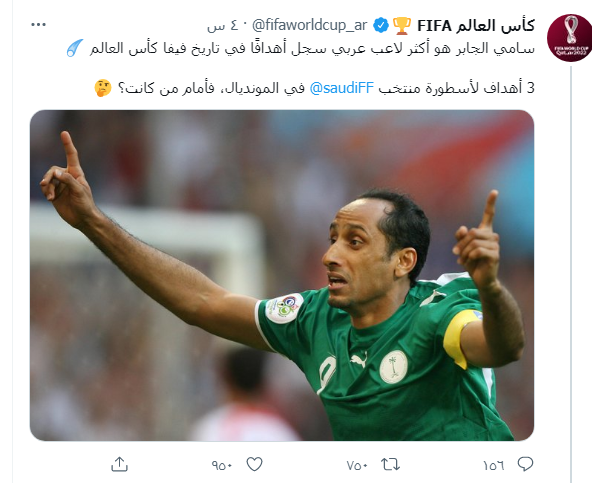Like the tweet with heart icon
This screenshot has height=483, width=592.
254,464
